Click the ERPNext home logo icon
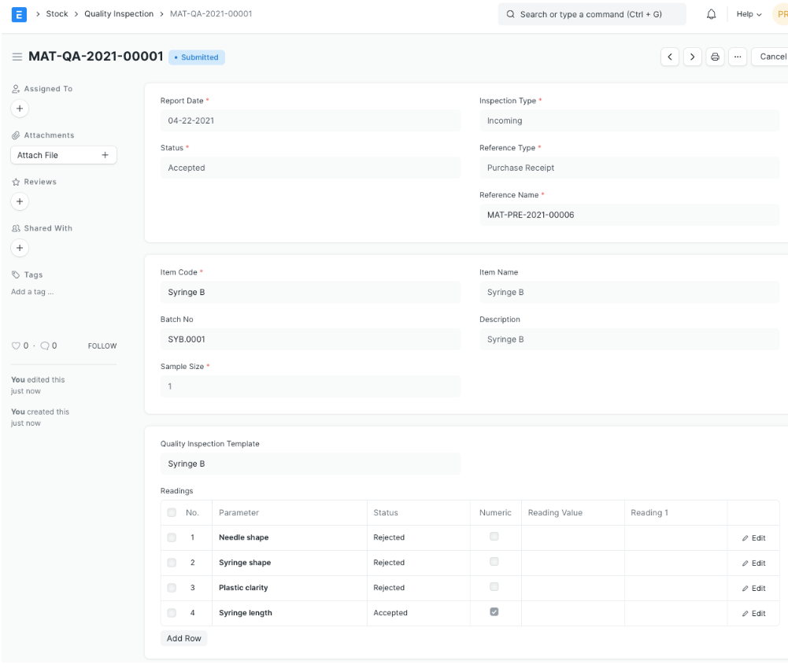 click(20, 14)
